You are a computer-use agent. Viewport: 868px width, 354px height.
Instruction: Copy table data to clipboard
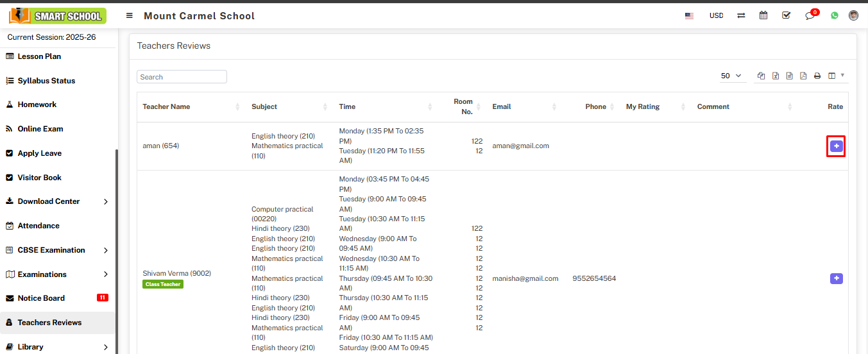761,76
